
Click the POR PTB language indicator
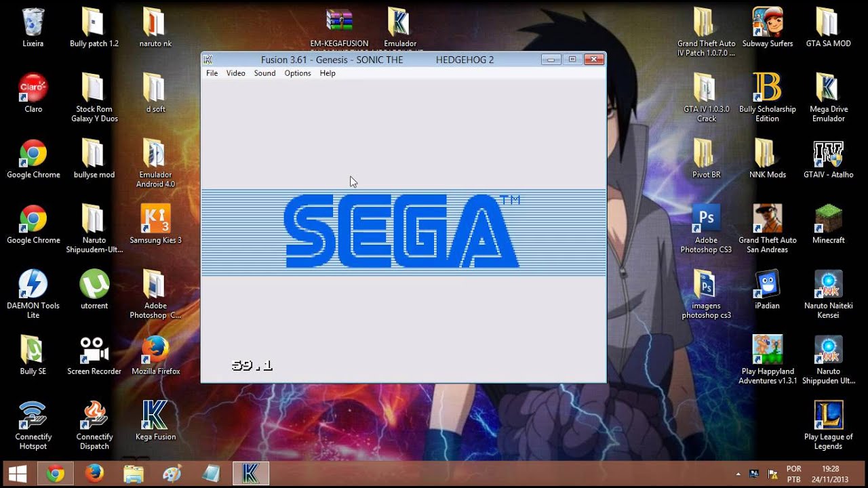[793, 474]
